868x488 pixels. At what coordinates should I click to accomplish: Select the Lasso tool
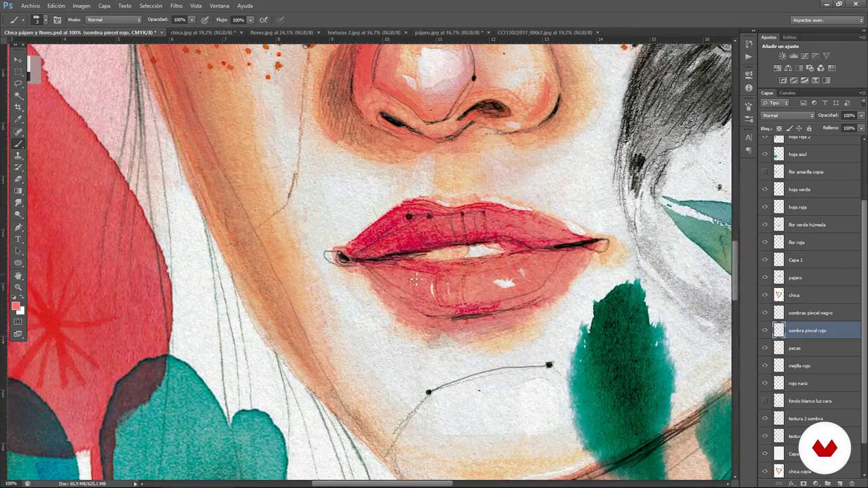point(18,84)
